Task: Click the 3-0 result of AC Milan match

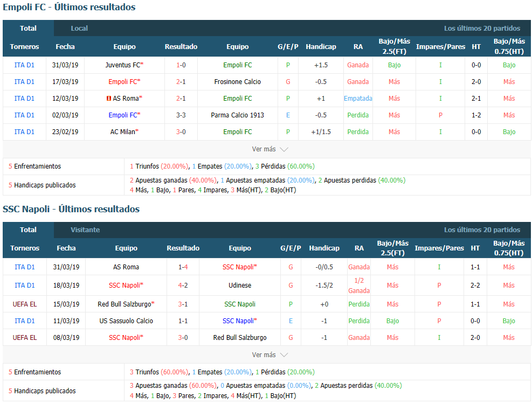Action: (181, 131)
